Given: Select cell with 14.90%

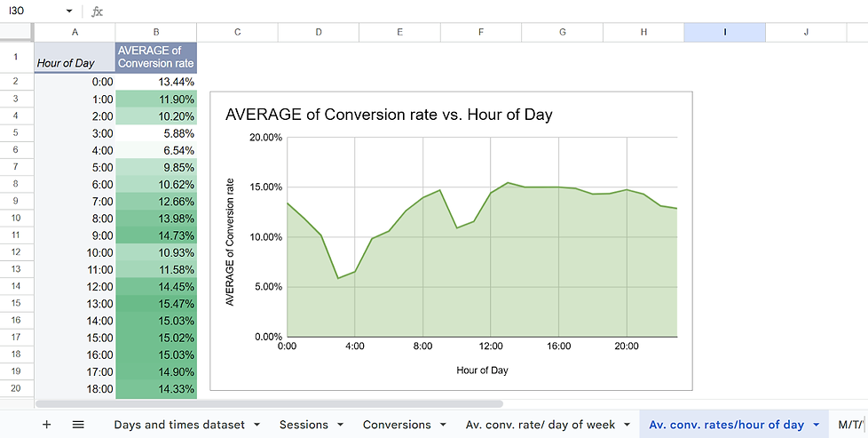Looking at the screenshot, I should pyautogui.click(x=156, y=371).
